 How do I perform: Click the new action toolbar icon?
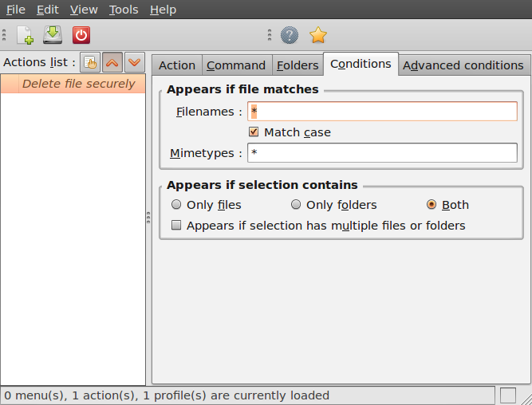26,35
